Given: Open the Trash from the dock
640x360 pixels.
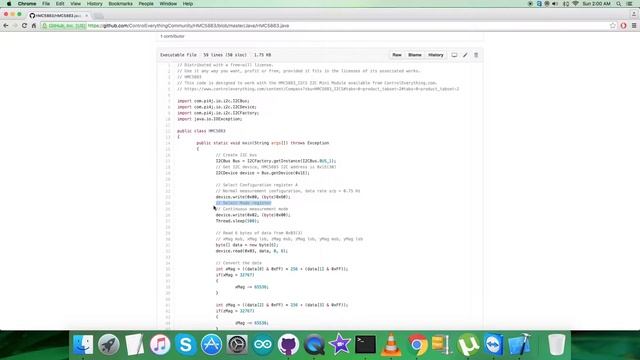Looking at the screenshot, I should click(556, 345).
